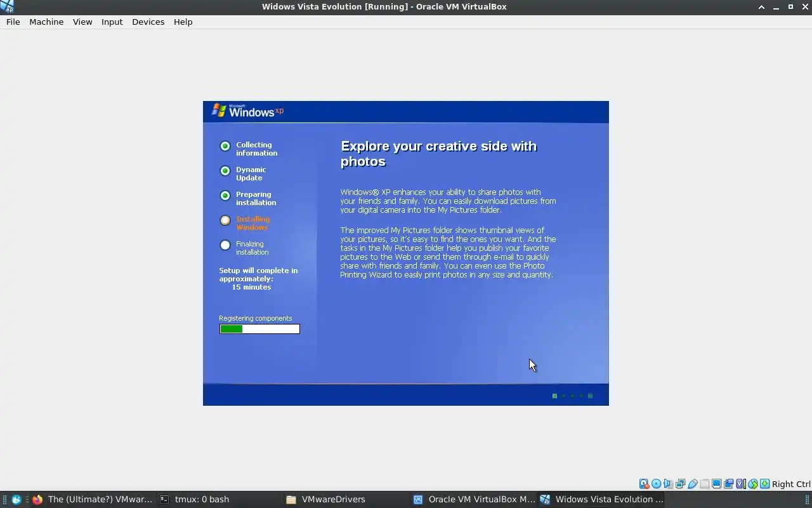The height and width of the screenshot is (508, 812).
Task: Click the Firefox icon in the taskbar
Action: click(37, 499)
